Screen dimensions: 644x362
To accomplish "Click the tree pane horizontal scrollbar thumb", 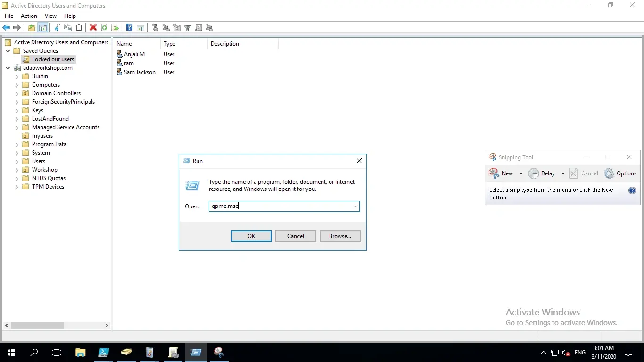I will (x=37, y=325).
